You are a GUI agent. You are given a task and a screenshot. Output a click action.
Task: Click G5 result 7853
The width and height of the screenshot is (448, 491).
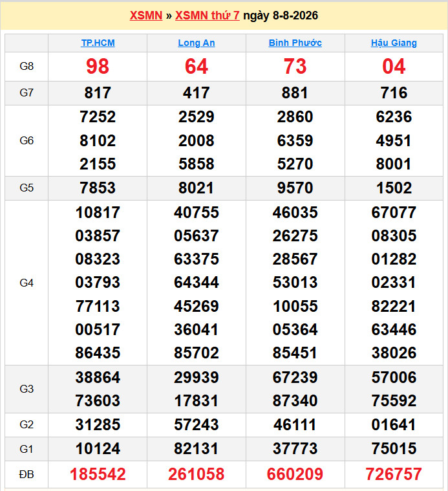point(98,188)
